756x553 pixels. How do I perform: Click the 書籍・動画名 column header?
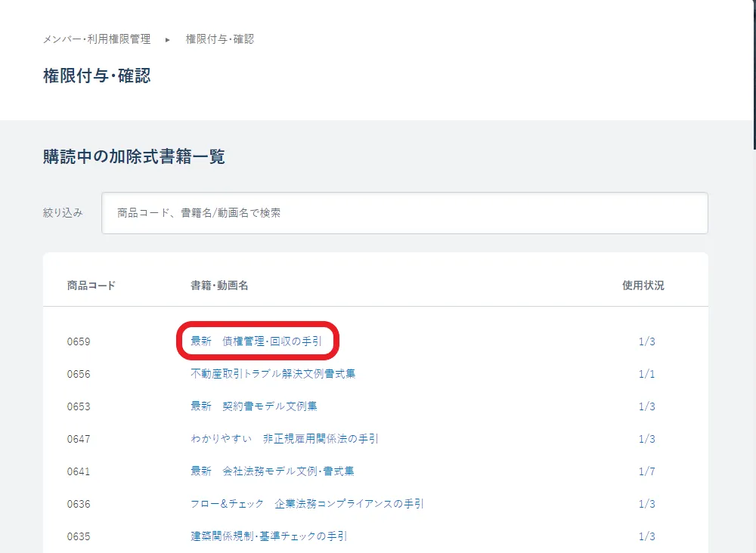(219, 286)
